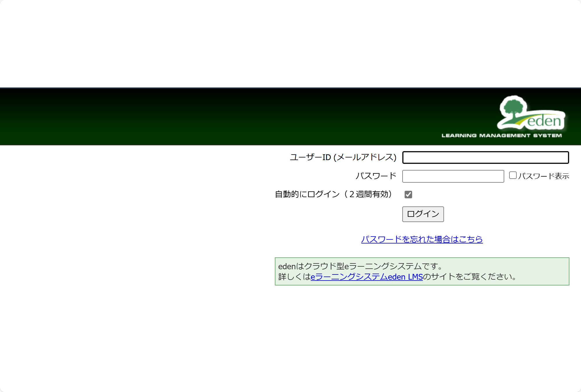581x392 pixels.
Task: Click the edenはクラウド型eラーニングシステムです text
Action: (360, 266)
